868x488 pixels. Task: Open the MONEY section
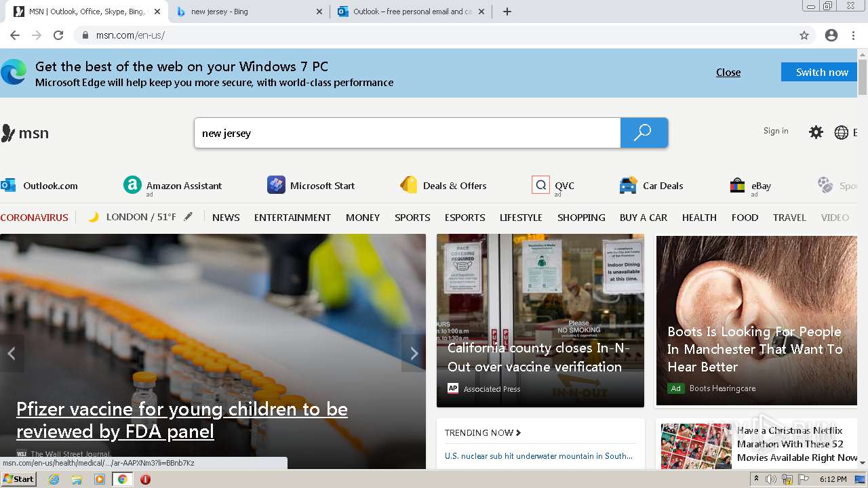coord(363,218)
